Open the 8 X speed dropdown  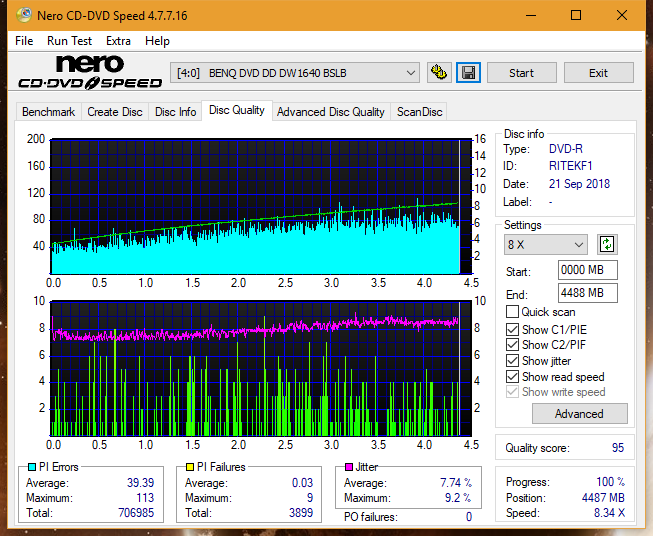(546, 244)
